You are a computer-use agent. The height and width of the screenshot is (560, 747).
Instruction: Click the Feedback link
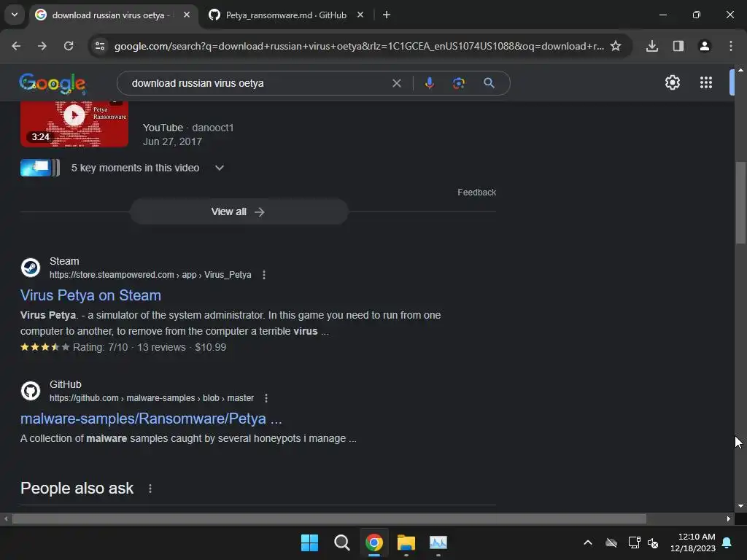(476, 192)
